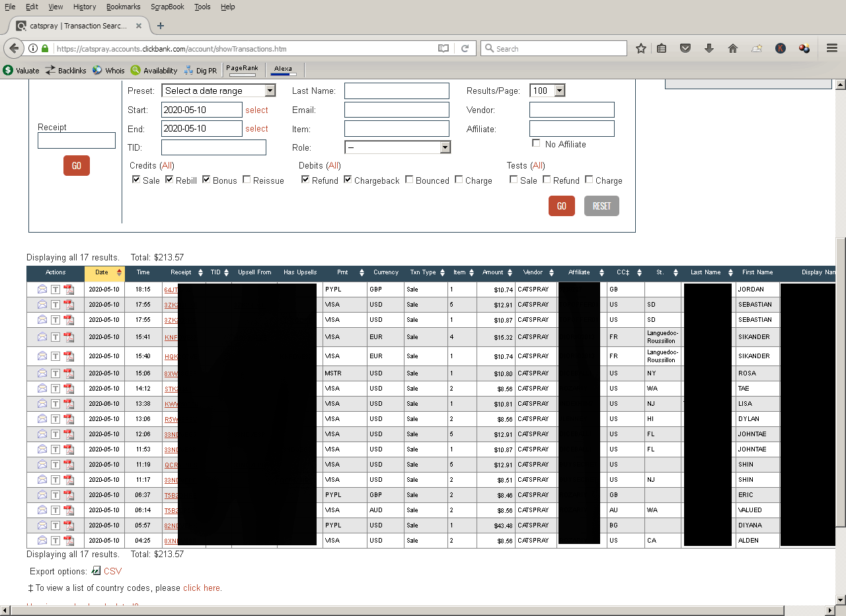846x616 pixels.
Task: Expand the Results/Page dropdown
Action: (547, 91)
